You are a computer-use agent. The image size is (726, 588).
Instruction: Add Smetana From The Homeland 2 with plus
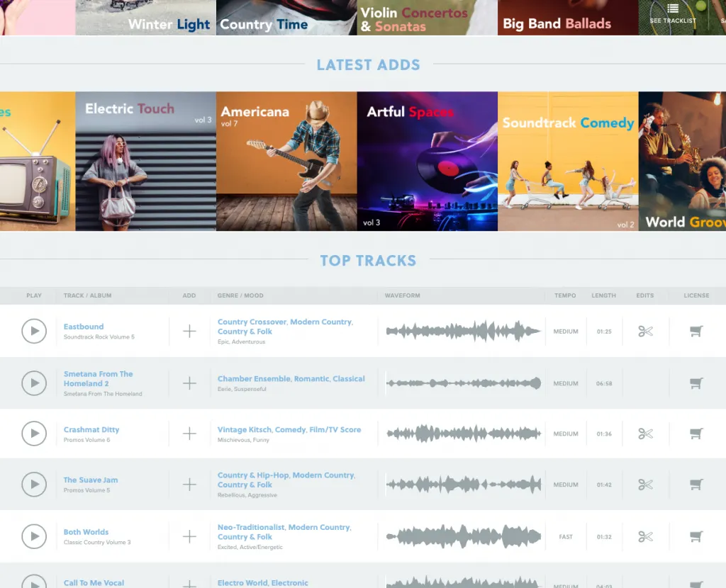[189, 383]
